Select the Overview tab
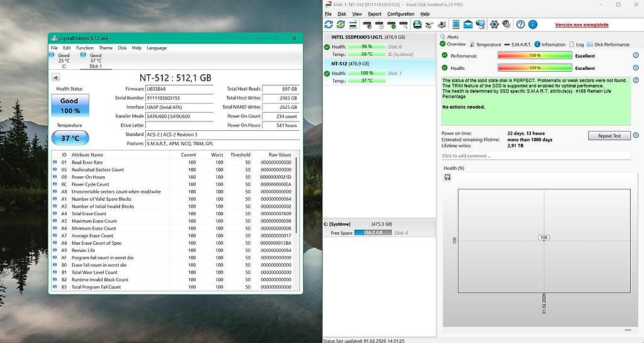The image size is (644, 343). click(453, 44)
